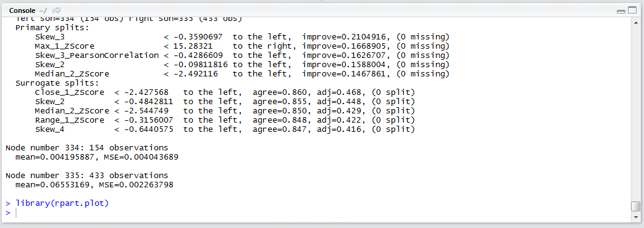
Task: Click the Node number 334 heading line
Action: [86, 148]
